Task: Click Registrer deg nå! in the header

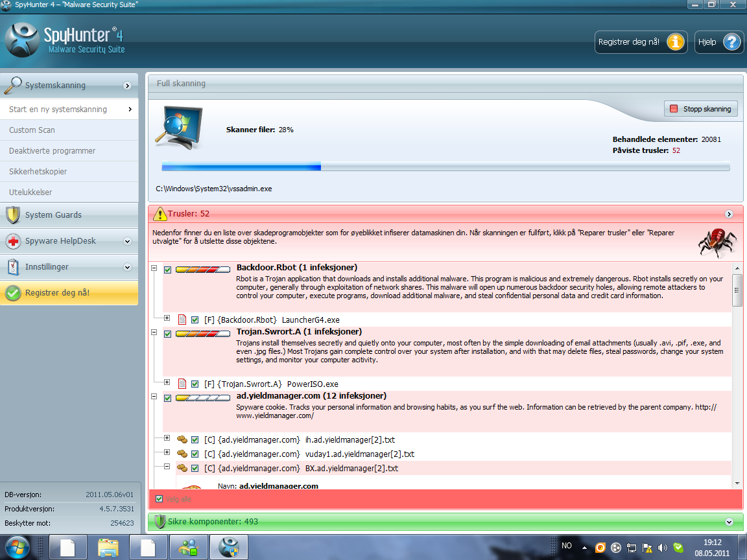Action: click(x=641, y=42)
